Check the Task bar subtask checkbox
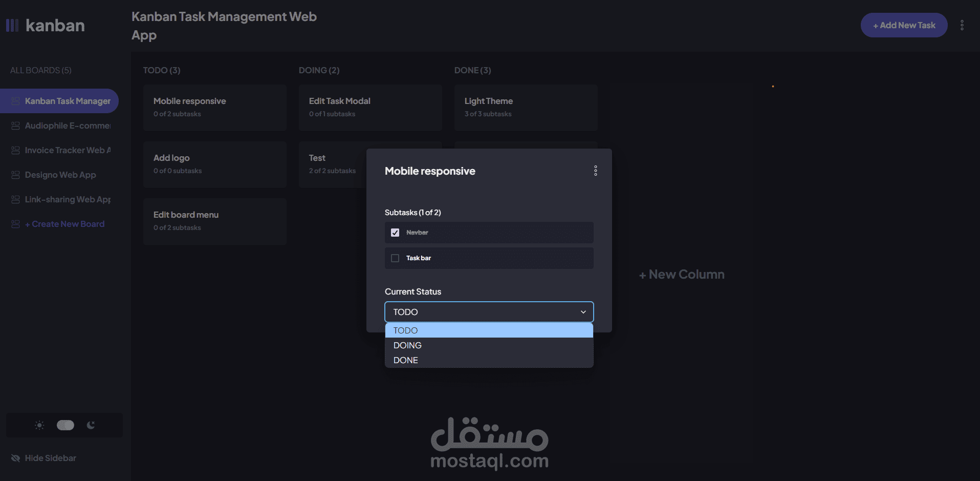The image size is (980, 481). click(395, 258)
